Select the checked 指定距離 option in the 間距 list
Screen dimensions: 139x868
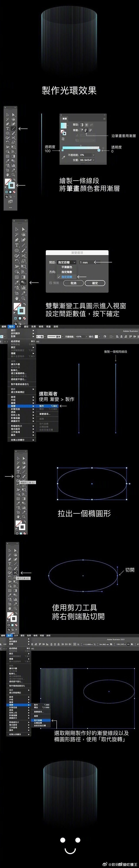(x=65, y=277)
